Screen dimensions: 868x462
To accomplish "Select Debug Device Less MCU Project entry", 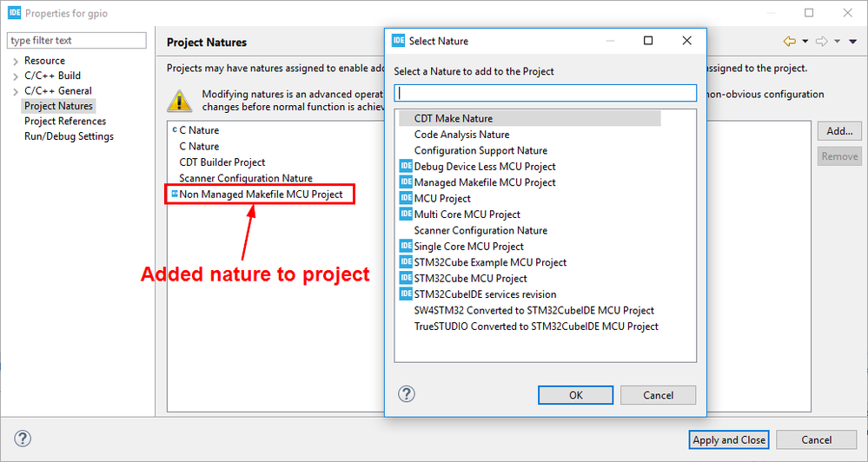I will click(484, 167).
